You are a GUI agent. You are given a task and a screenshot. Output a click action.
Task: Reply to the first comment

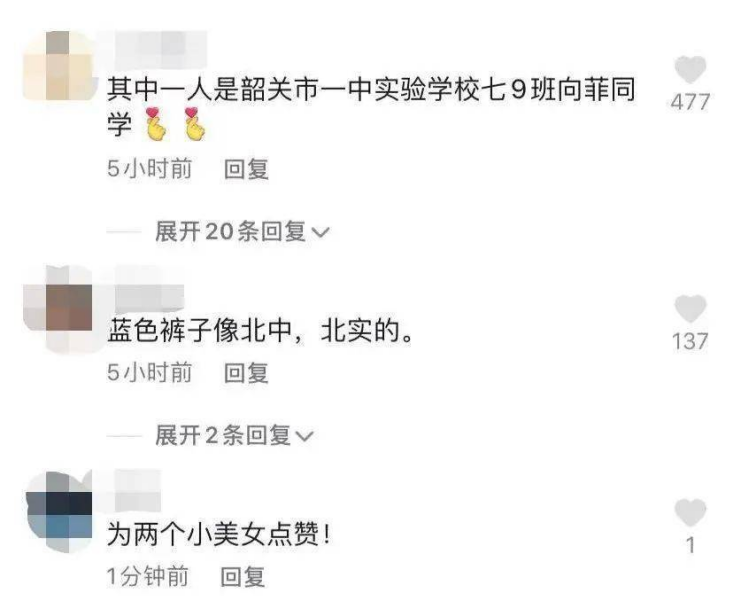click(x=246, y=169)
